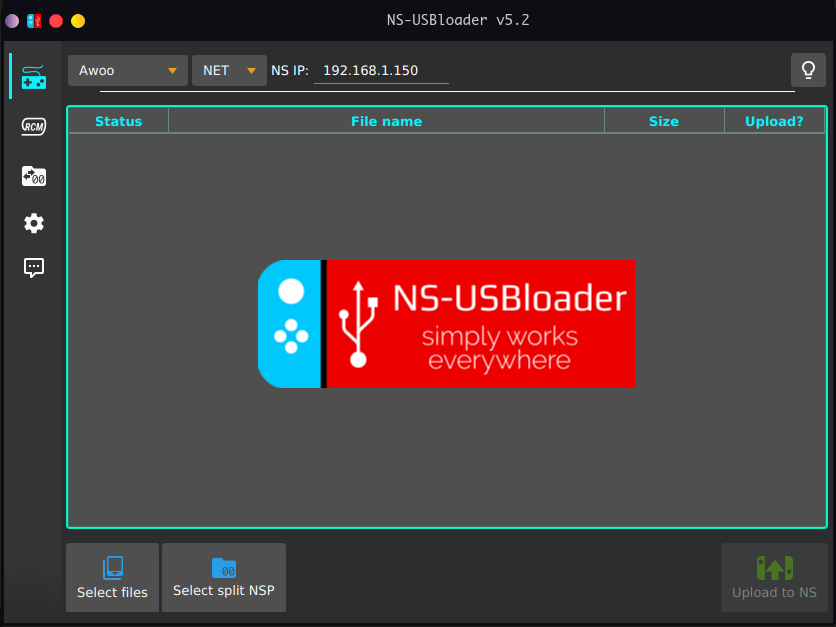Open the Games tab with gamepad icon
Screen dimensions: 836x627
(x=34, y=77)
